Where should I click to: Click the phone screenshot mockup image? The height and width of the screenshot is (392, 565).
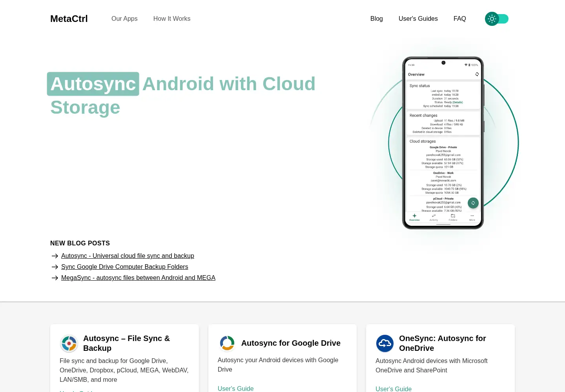[x=443, y=143]
